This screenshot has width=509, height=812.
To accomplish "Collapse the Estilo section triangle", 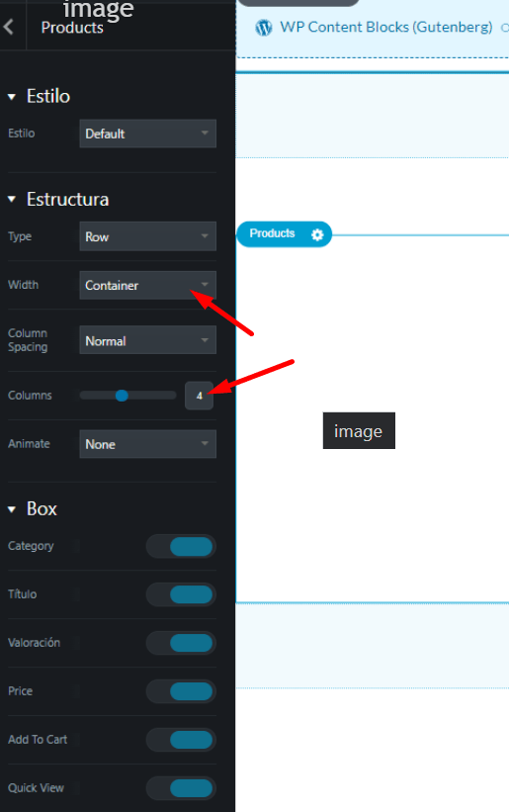I will (12, 97).
